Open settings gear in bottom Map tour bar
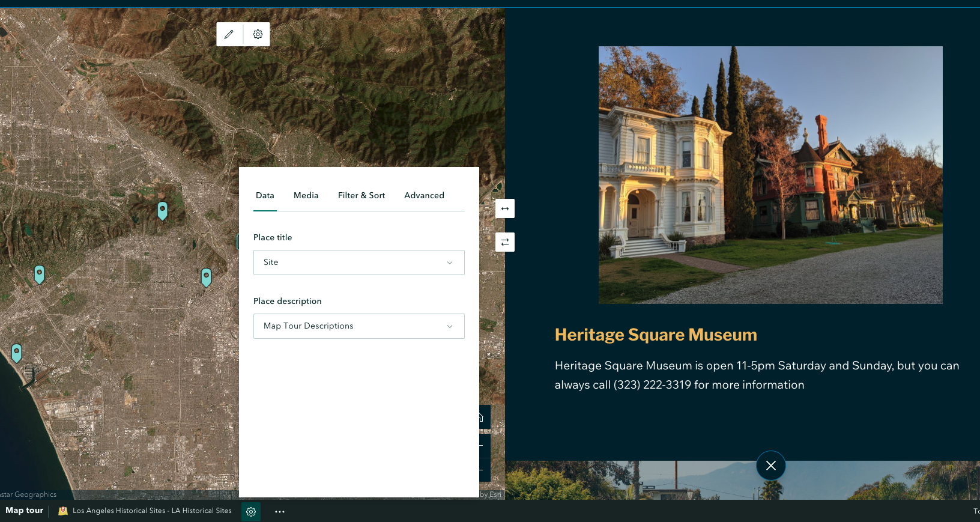 pyautogui.click(x=251, y=512)
